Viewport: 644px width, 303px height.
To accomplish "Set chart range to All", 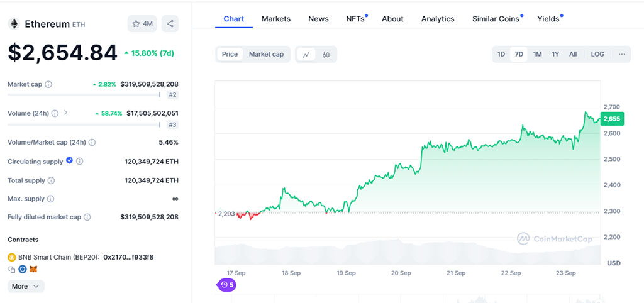I will [573, 54].
